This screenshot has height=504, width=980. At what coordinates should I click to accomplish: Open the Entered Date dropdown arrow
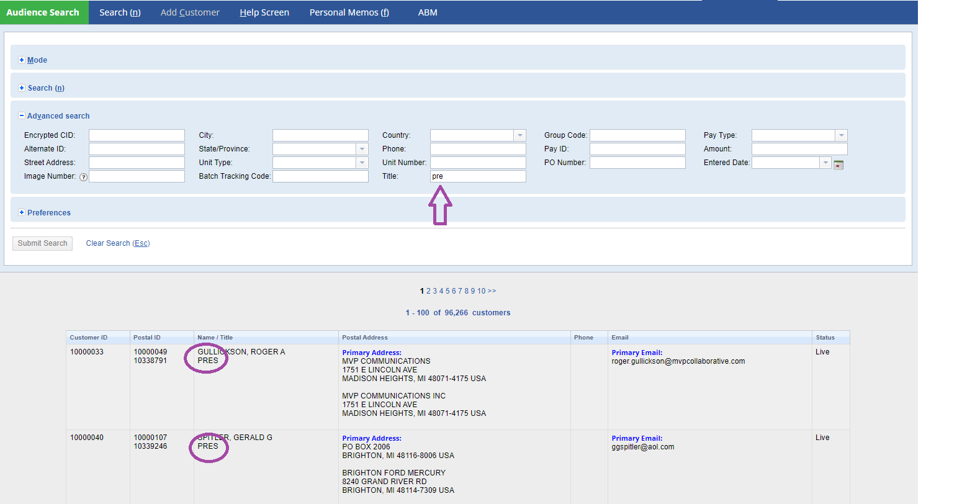click(825, 163)
